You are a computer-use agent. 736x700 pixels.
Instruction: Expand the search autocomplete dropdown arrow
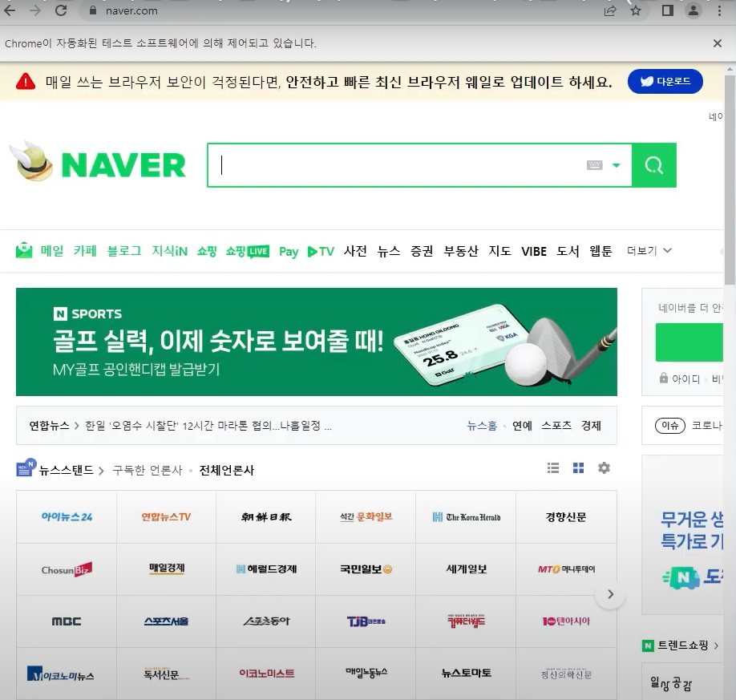pos(617,165)
